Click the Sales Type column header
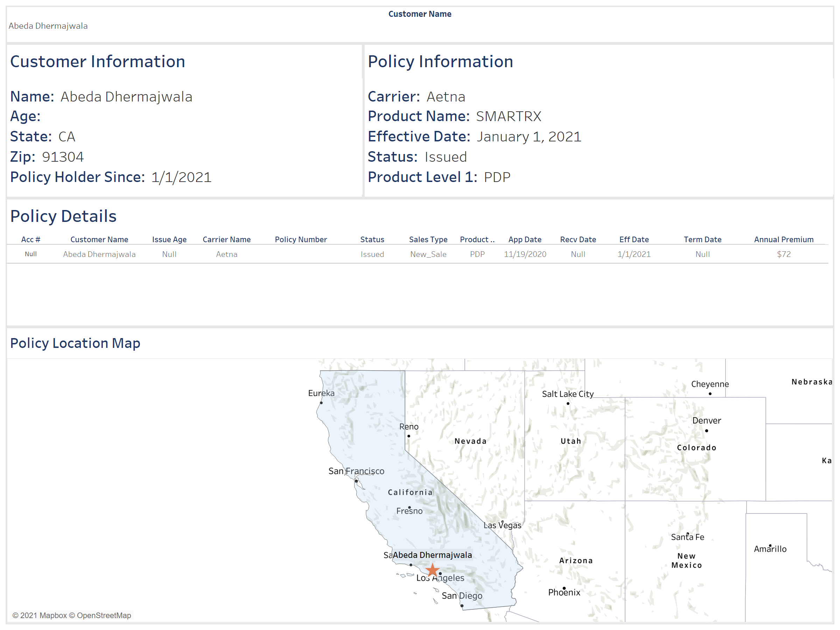The height and width of the screenshot is (630, 840). click(428, 239)
